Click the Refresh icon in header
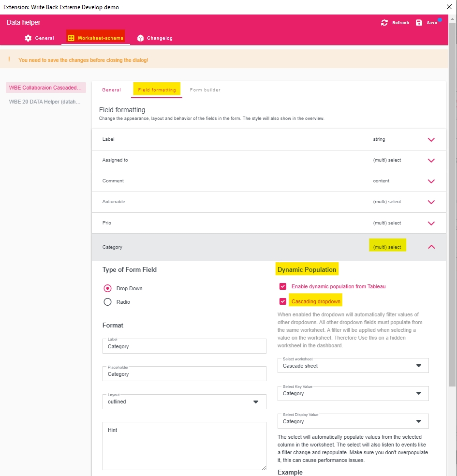457x476 pixels. coord(384,23)
